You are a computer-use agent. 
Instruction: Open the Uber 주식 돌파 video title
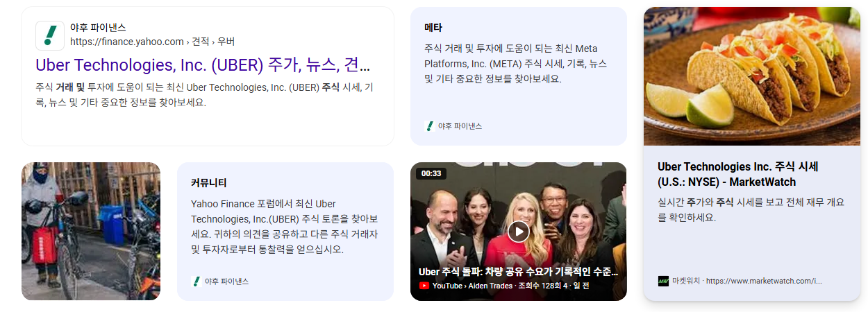[518, 272]
